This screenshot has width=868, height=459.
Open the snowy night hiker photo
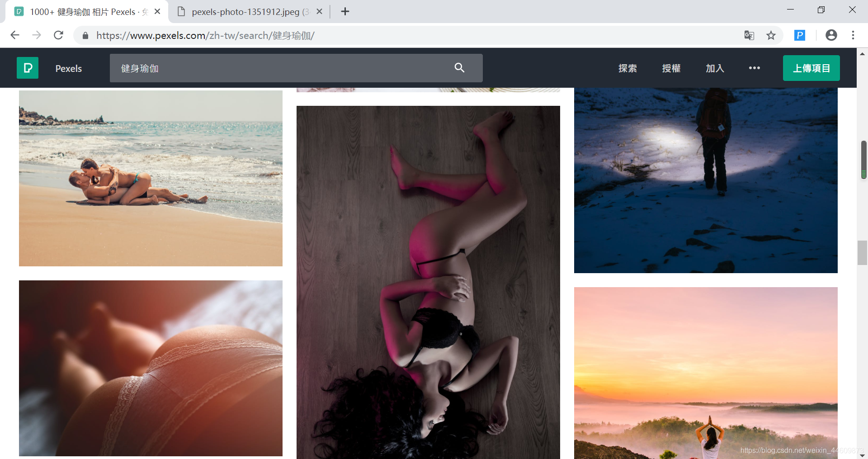pyautogui.click(x=706, y=180)
